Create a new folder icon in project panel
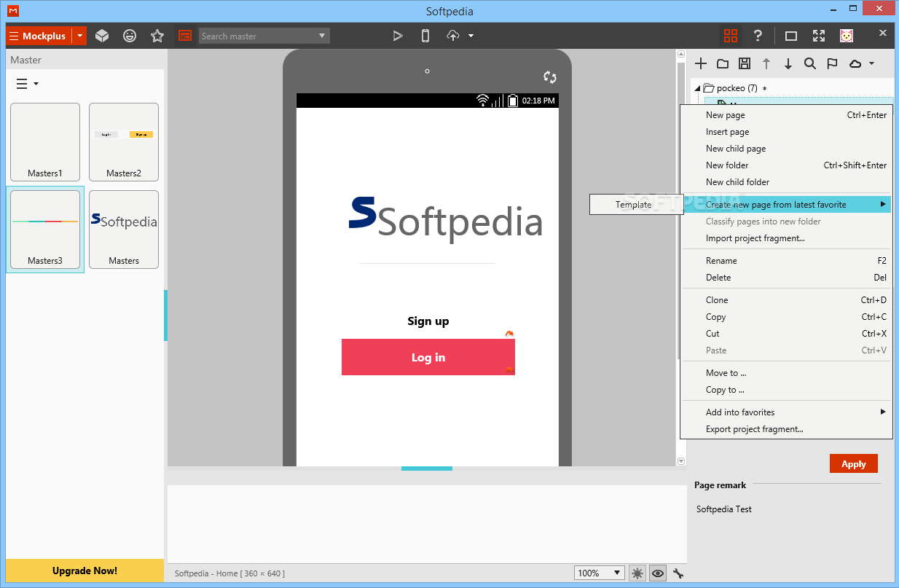899x588 pixels. (723, 63)
